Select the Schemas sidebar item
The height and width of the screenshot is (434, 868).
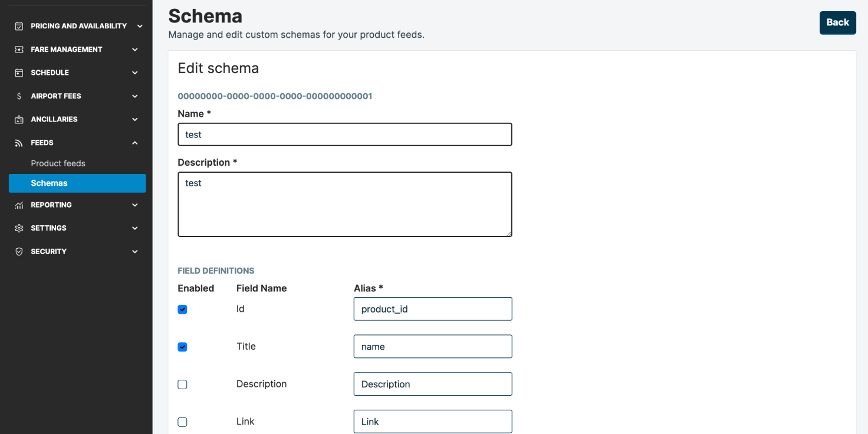click(49, 183)
